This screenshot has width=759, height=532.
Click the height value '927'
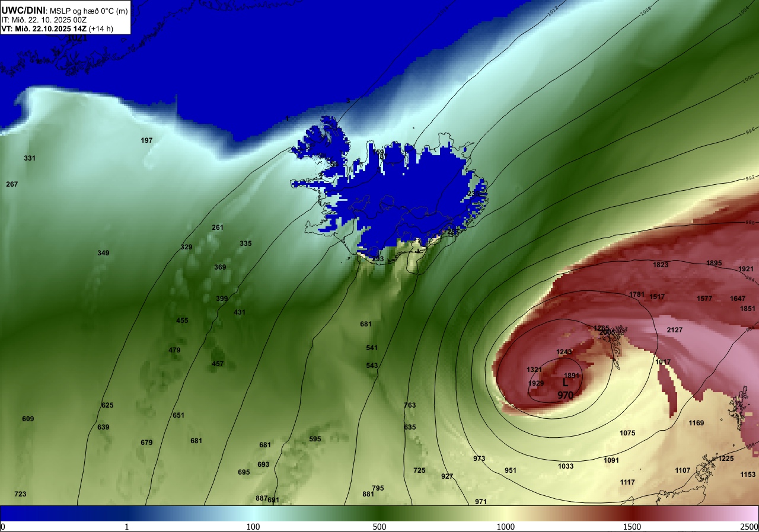pyautogui.click(x=447, y=476)
